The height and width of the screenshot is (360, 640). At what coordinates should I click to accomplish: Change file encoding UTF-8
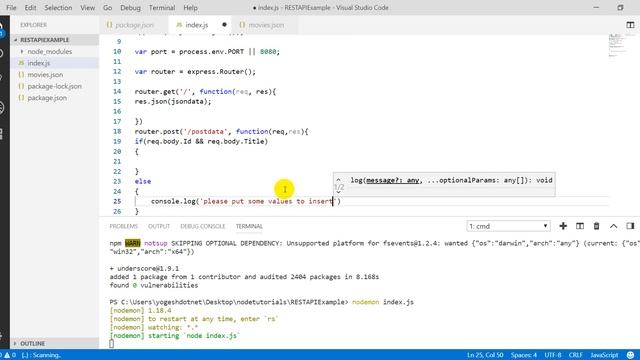coord(553,355)
